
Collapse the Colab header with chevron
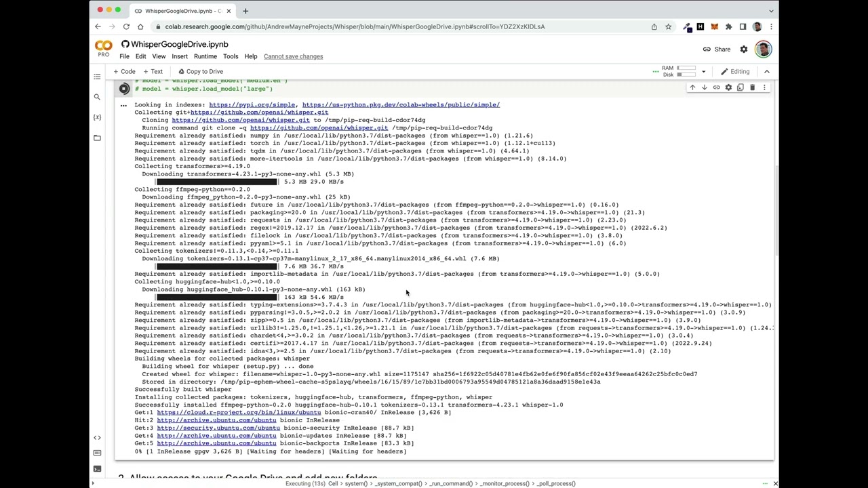point(767,71)
